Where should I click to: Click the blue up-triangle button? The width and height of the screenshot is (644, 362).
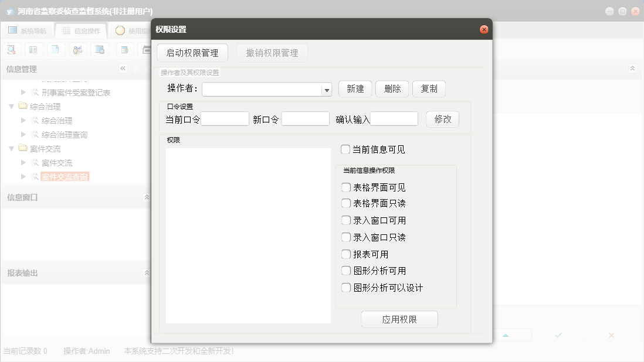coord(506,336)
